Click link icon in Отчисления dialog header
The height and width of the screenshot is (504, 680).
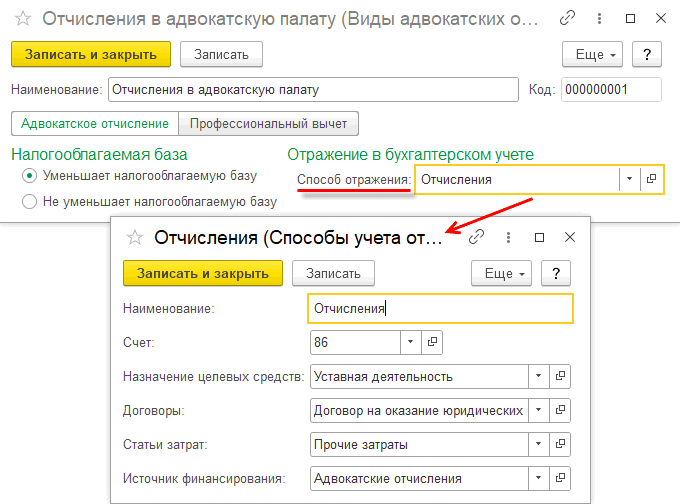(477, 237)
